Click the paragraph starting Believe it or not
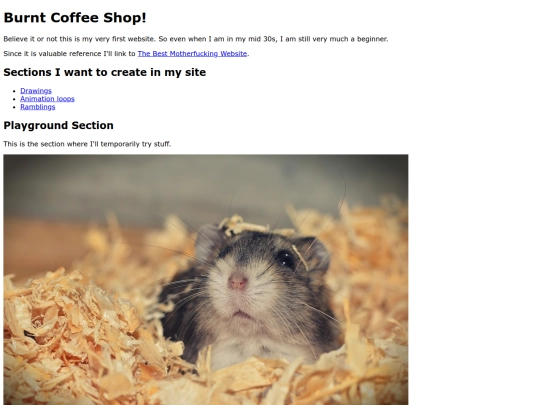The width and height of the screenshot is (540, 405). (196, 39)
